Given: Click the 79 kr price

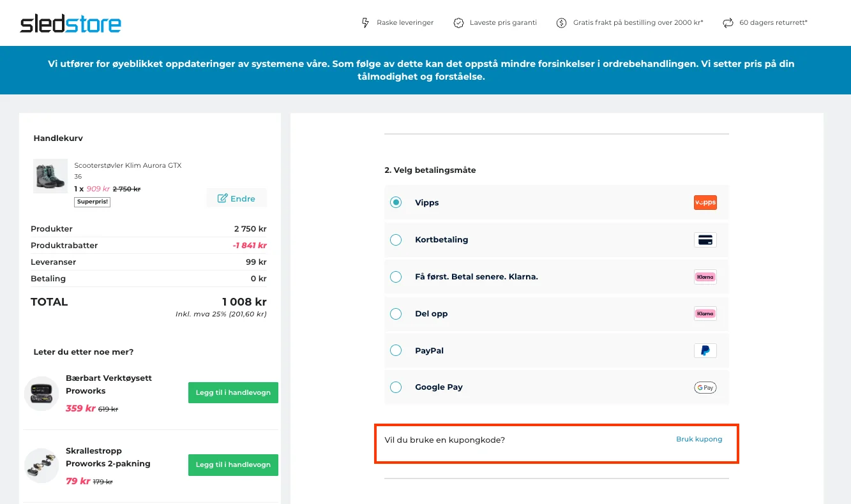Looking at the screenshot, I should tap(78, 481).
